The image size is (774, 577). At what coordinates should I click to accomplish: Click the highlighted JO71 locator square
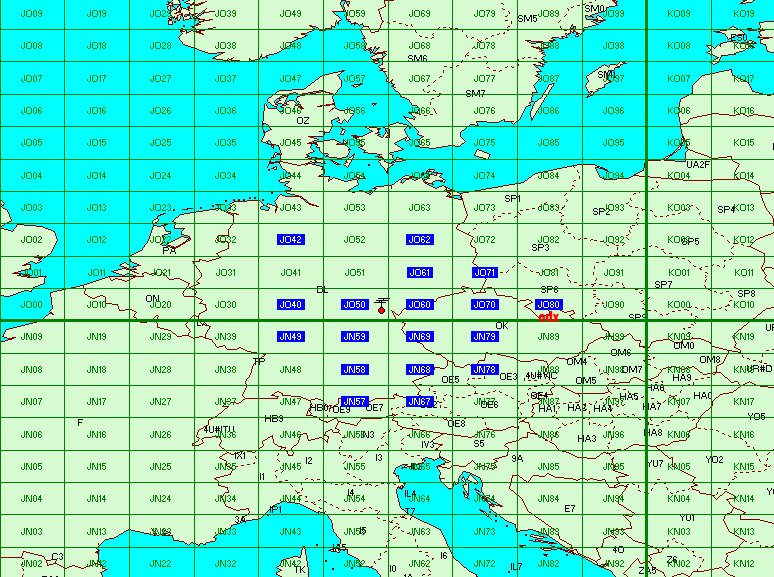(485, 272)
